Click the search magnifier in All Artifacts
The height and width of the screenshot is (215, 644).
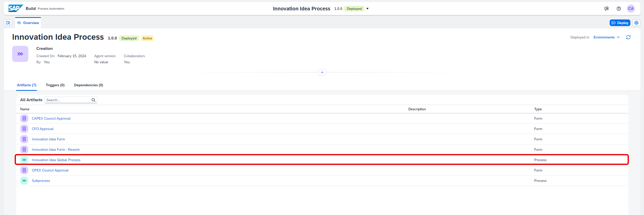(x=93, y=100)
